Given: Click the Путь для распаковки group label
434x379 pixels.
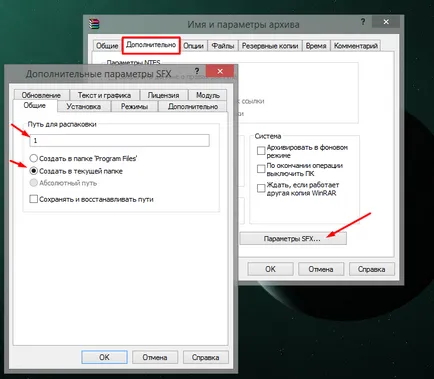Looking at the screenshot, I should coord(62,124).
